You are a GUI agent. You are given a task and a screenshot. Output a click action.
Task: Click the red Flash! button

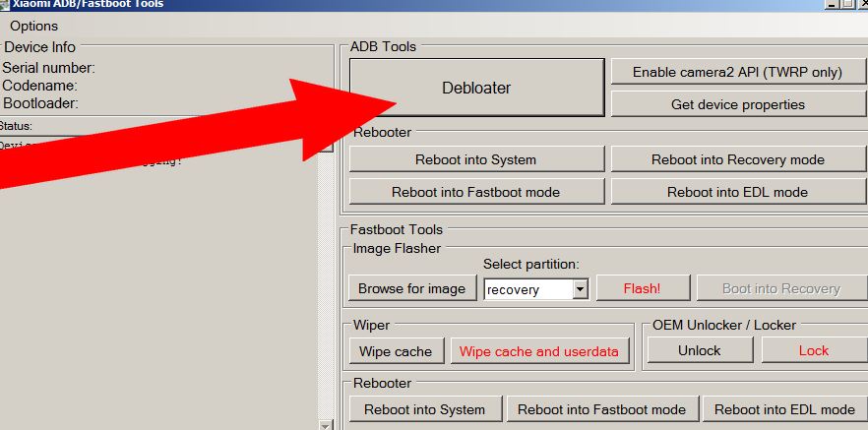tap(643, 288)
